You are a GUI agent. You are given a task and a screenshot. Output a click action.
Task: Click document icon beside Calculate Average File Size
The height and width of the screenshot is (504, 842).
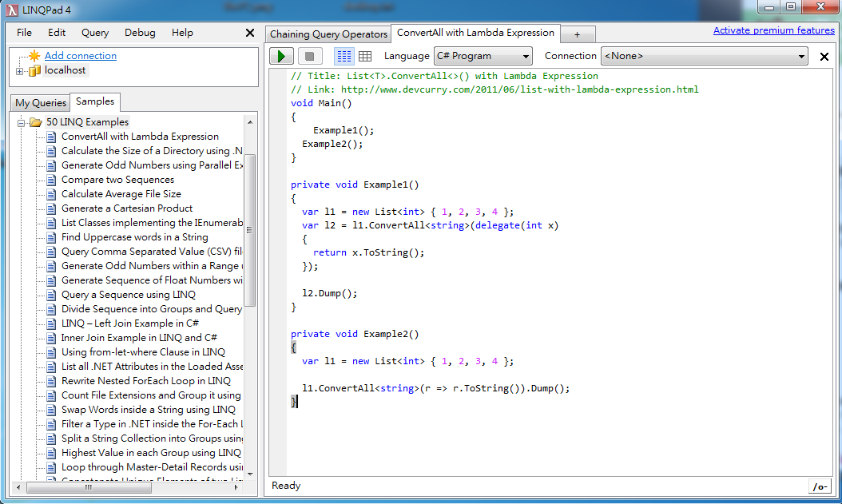tap(51, 194)
